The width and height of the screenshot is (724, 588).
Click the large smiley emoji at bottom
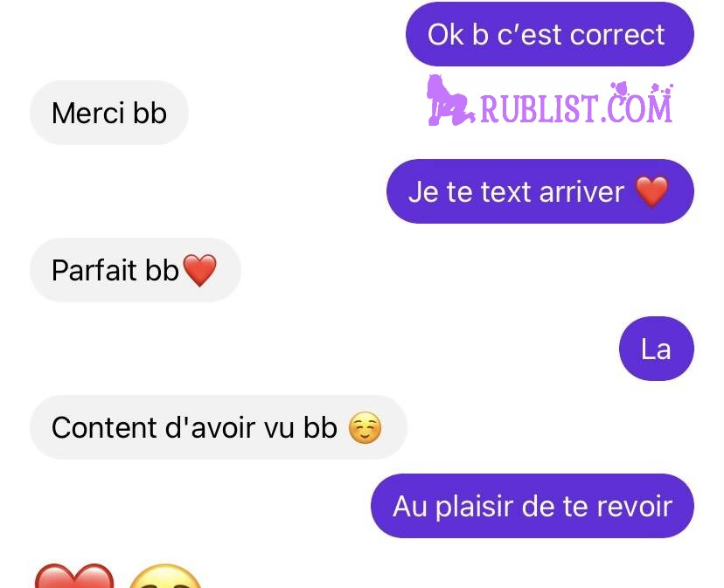coord(165,577)
